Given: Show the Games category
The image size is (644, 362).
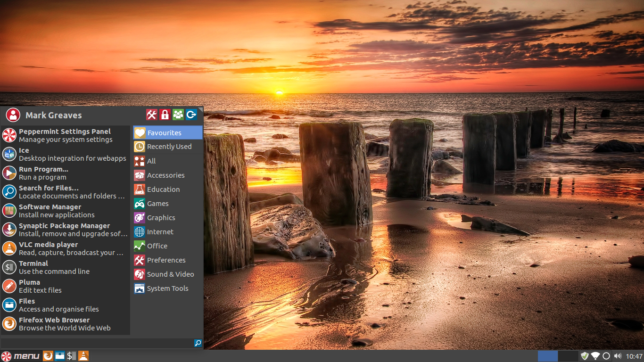Looking at the screenshot, I should tap(168, 203).
